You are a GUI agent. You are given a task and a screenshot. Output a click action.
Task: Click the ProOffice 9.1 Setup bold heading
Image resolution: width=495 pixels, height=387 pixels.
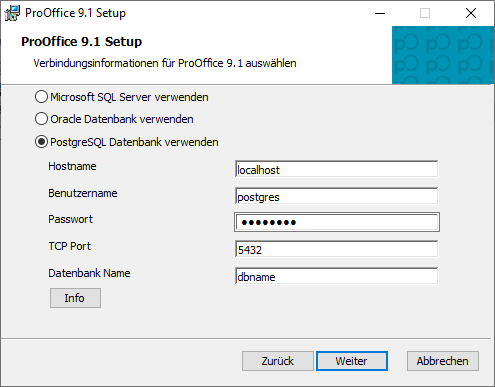tap(81, 42)
